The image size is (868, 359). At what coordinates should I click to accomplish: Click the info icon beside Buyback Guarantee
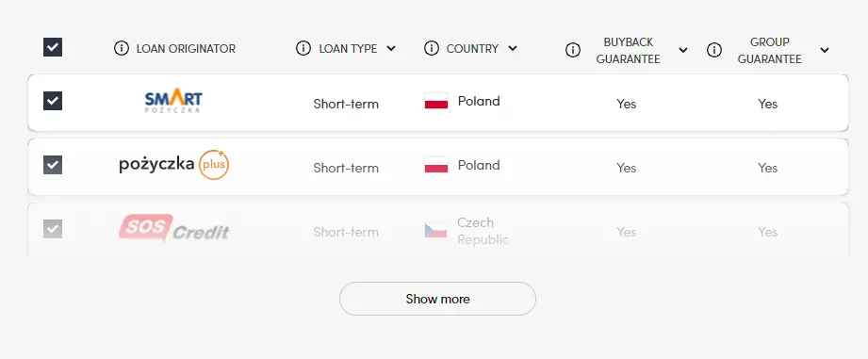[573, 50]
